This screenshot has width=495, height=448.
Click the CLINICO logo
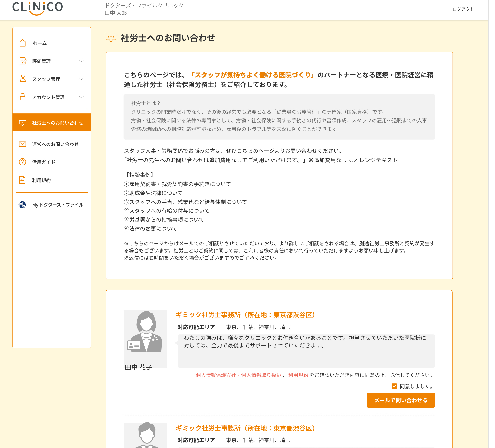[38, 8]
